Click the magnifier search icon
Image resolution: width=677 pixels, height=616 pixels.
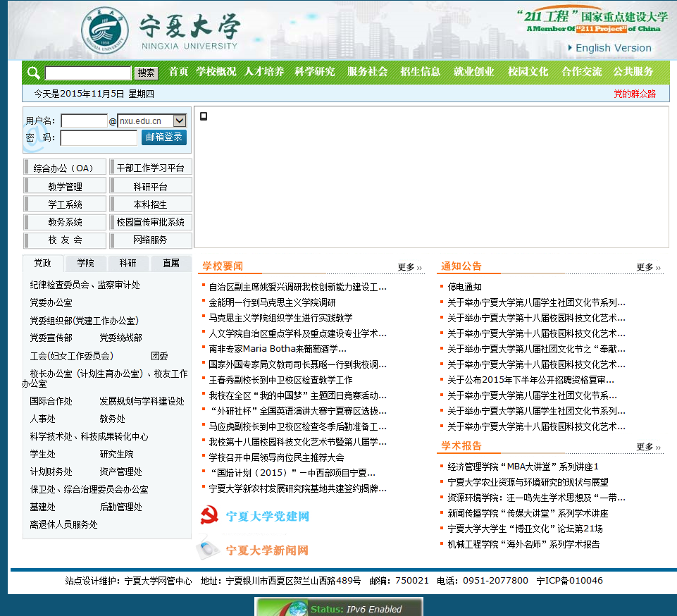click(x=33, y=73)
